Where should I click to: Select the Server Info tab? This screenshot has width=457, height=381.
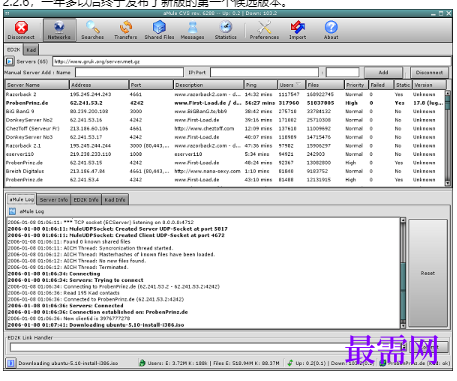(x=54, y=200)
